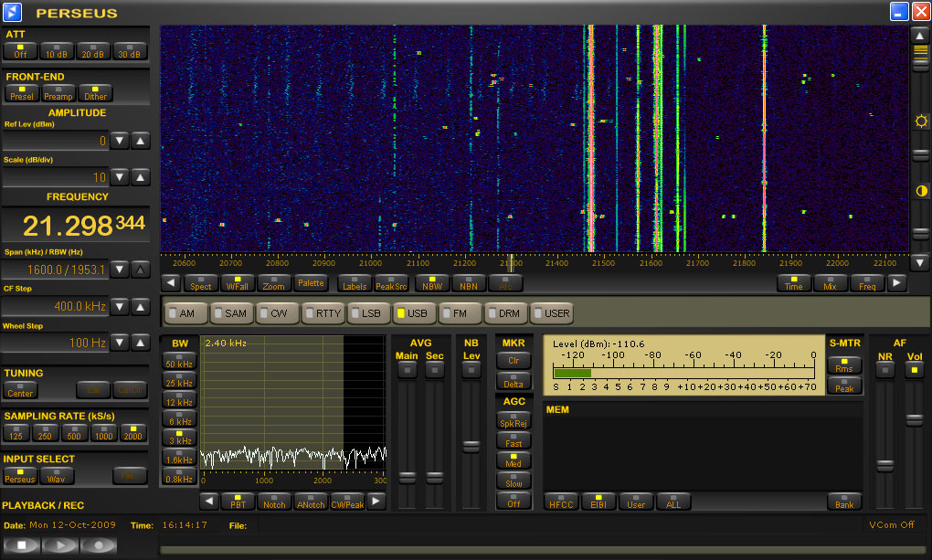This screenshot has height=560, width=932.
Task: Toggle the NBW noise blanker
Action: click(x=432, y=283)
